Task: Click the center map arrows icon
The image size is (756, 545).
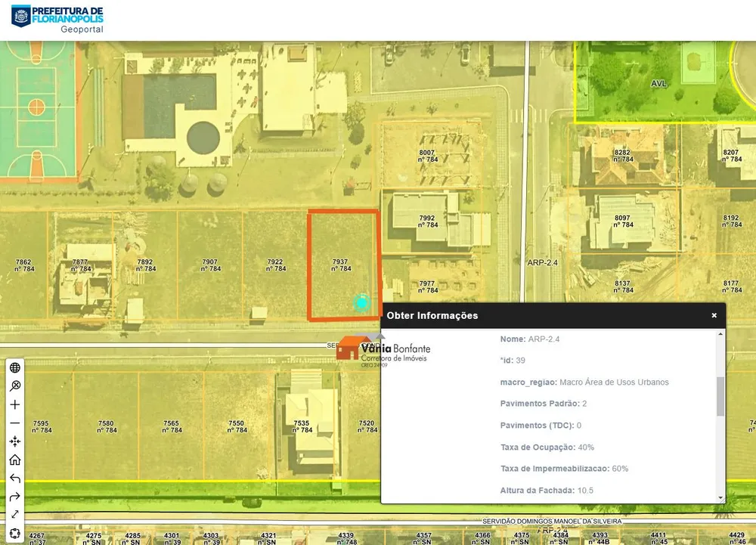Action: coord(15,441)
